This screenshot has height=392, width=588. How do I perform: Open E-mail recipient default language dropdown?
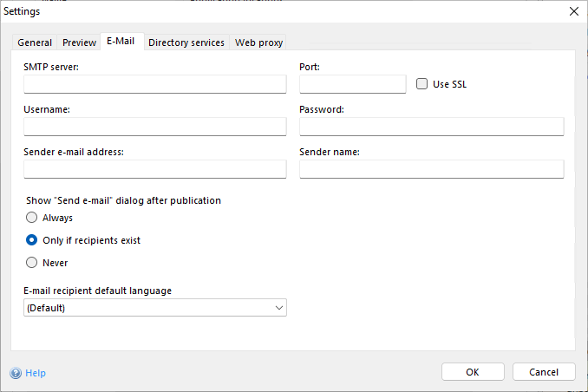tap(155, 308)
